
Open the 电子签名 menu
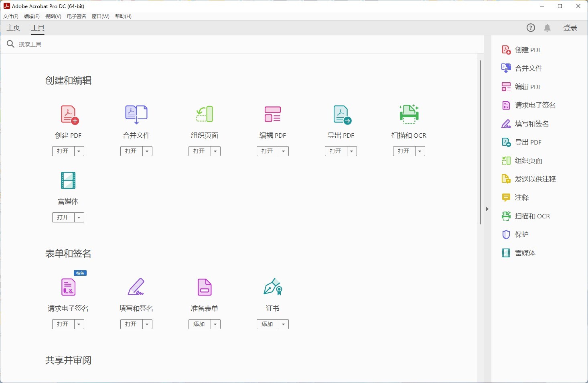[x=77, y=16]
